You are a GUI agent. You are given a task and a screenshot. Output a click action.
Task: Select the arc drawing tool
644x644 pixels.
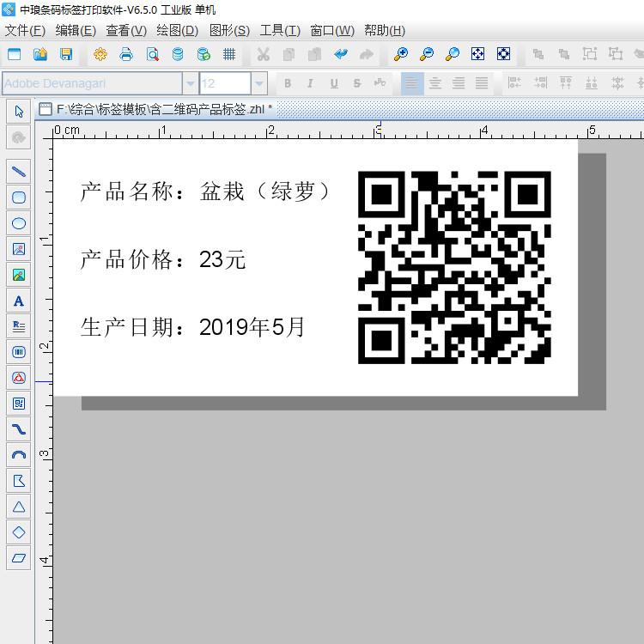tap(19, 455)
